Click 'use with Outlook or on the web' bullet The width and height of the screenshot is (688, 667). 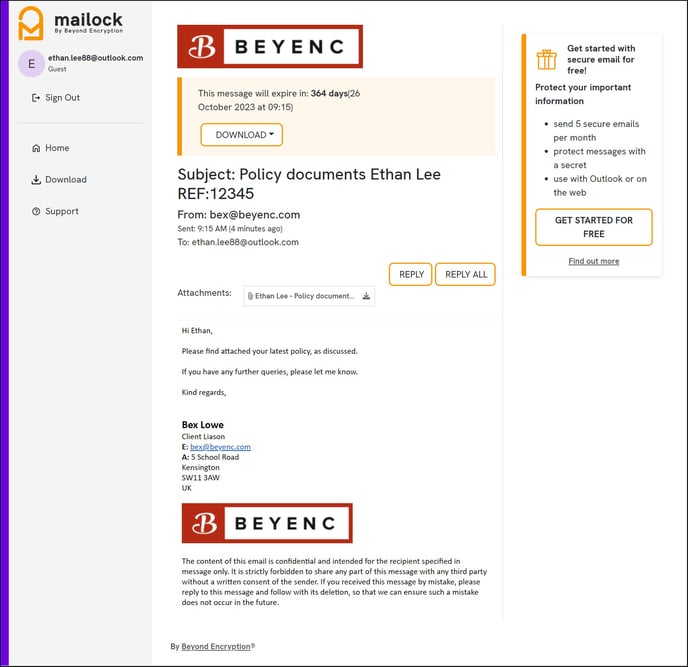click(x=600, y=186)
